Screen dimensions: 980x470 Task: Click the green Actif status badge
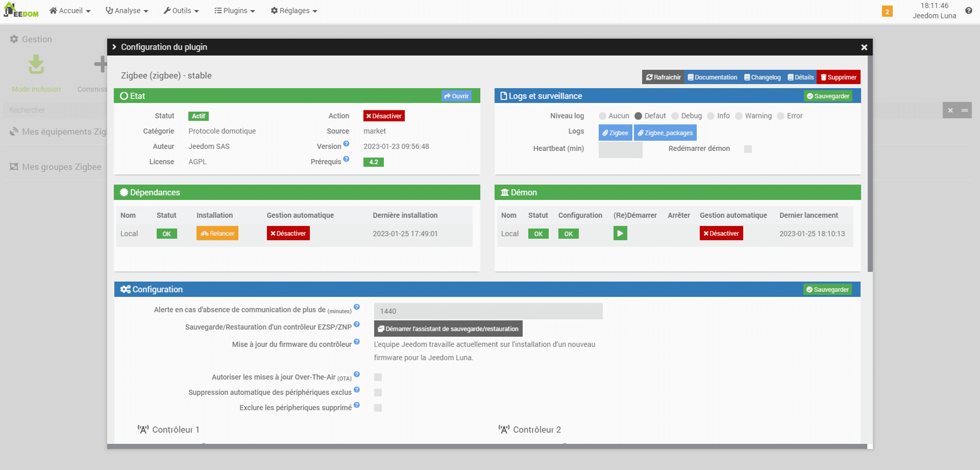click(x=198, y=116)
